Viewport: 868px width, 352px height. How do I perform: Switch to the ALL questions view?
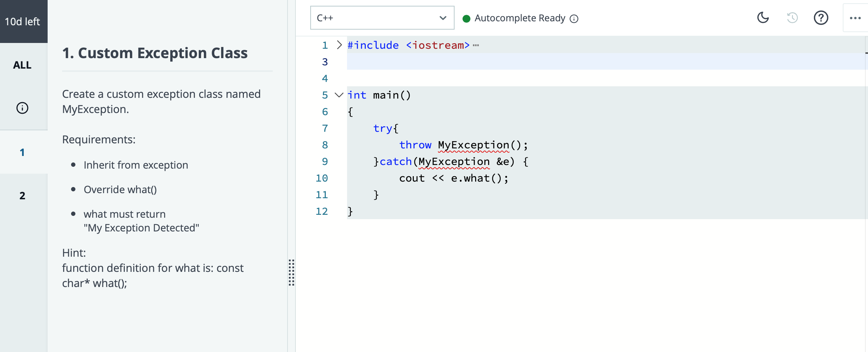click(22, 65)
